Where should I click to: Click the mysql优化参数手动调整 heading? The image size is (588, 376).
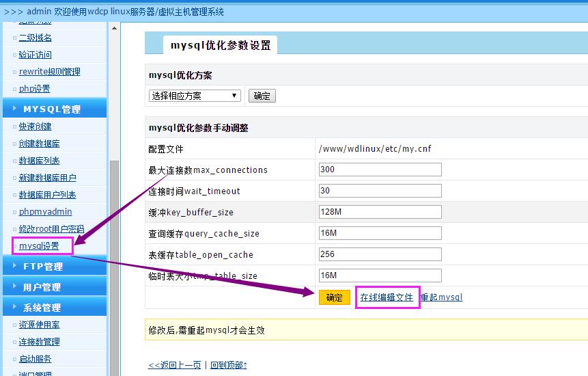pos(198,128)
